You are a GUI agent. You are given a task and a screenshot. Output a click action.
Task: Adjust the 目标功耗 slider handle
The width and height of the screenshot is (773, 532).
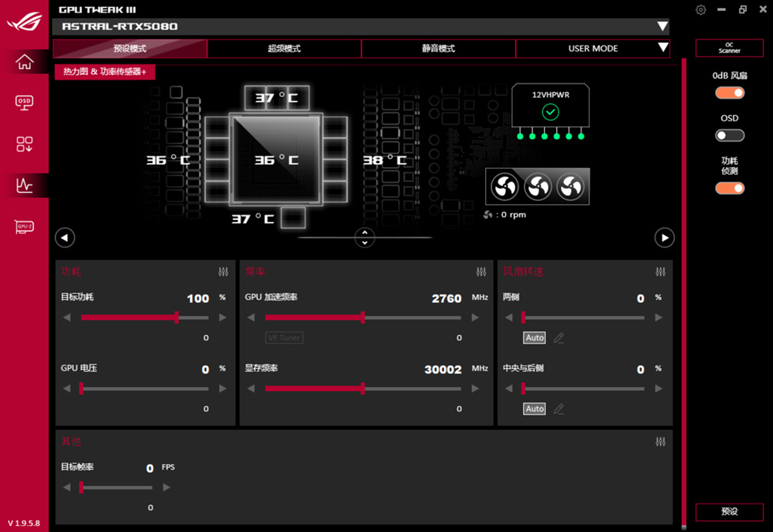coord(177,318)
